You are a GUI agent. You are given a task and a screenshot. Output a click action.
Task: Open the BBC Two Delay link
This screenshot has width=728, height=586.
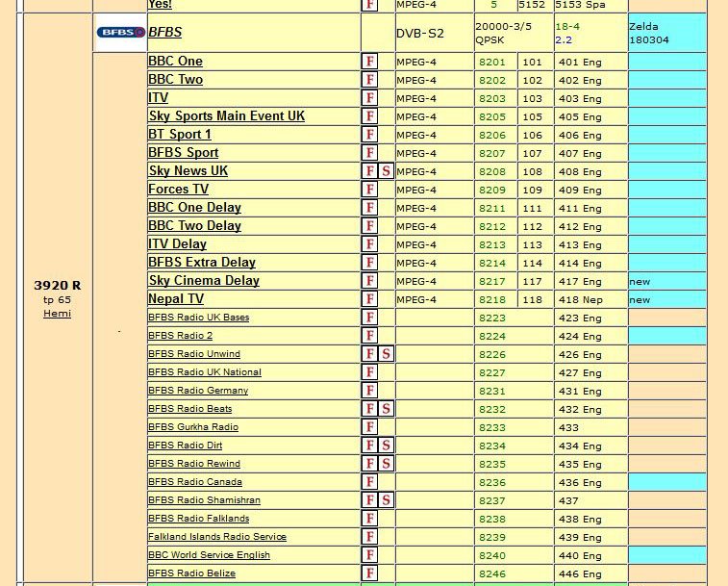pos(195,226)
